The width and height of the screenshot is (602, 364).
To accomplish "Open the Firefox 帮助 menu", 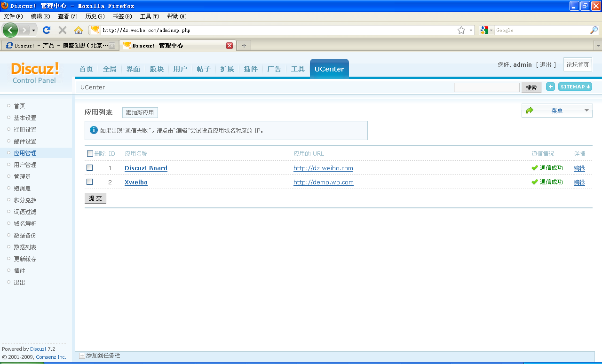I will [177, 16].
